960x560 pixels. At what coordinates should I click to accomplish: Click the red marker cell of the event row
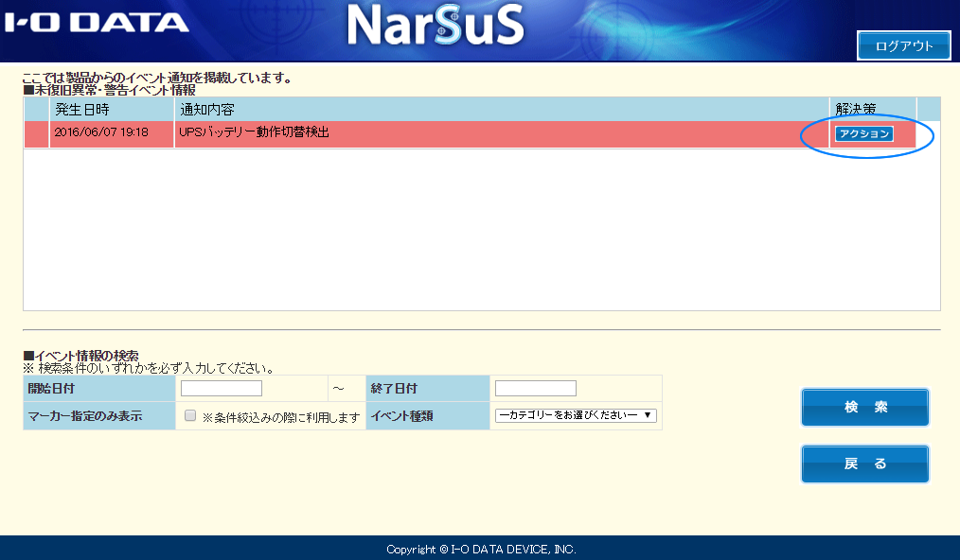(36, 134)
